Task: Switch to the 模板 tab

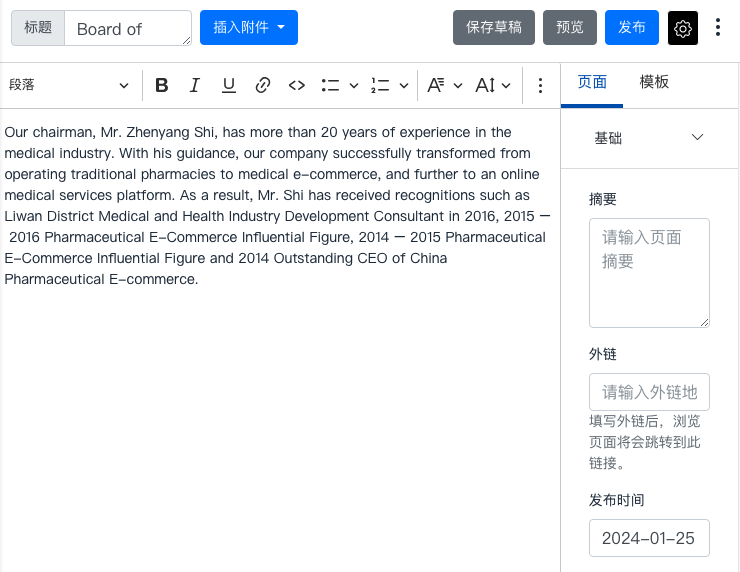Action: (x=654, y=82)
